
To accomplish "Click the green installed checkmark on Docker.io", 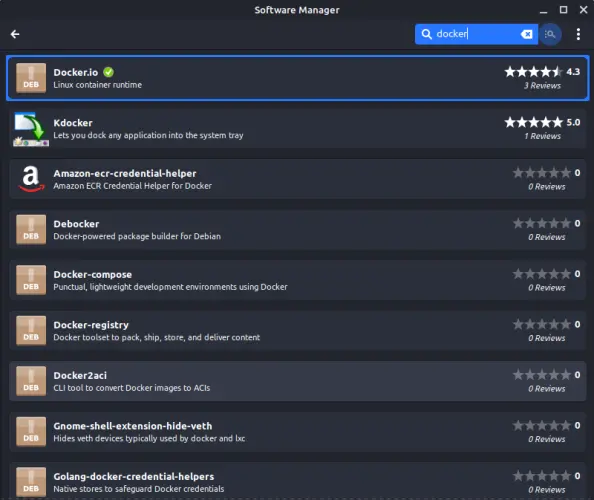I will tap(108, 72).
